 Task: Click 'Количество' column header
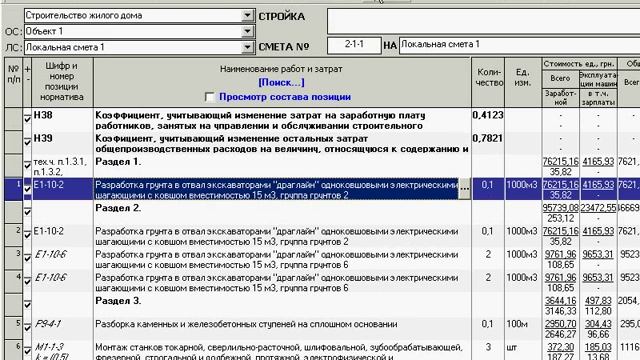[x=488, y=82]
